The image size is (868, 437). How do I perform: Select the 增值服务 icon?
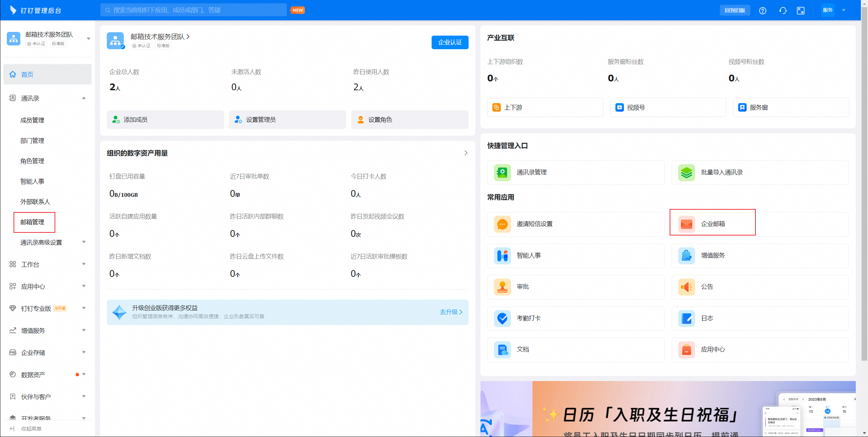coord(686,255)
